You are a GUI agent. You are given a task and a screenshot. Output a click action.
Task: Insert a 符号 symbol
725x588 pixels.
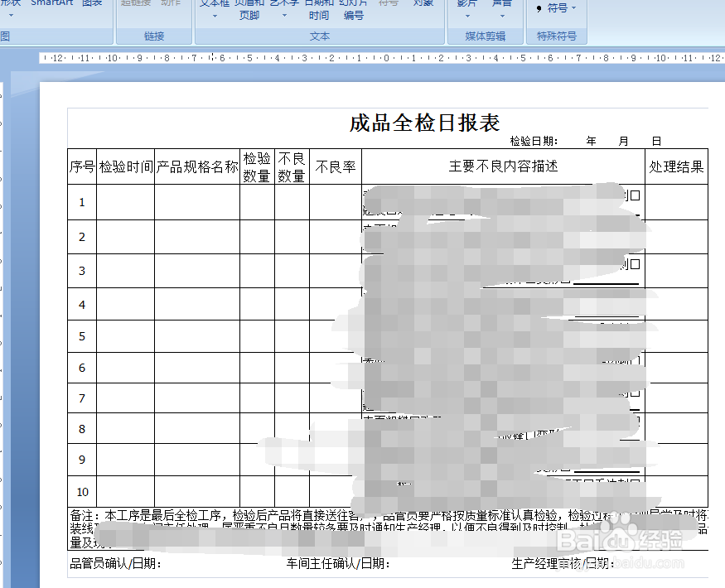[x=389, y=4]
